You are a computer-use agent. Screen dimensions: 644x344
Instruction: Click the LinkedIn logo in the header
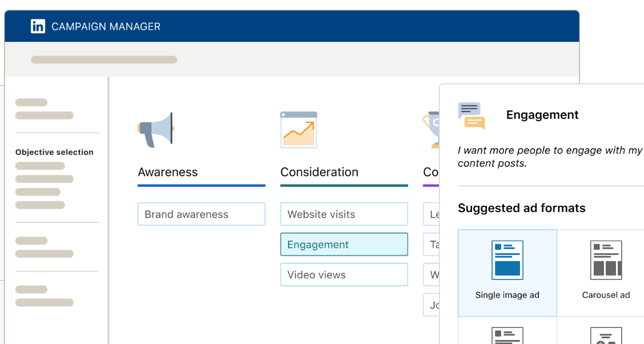tap(38, 26)
